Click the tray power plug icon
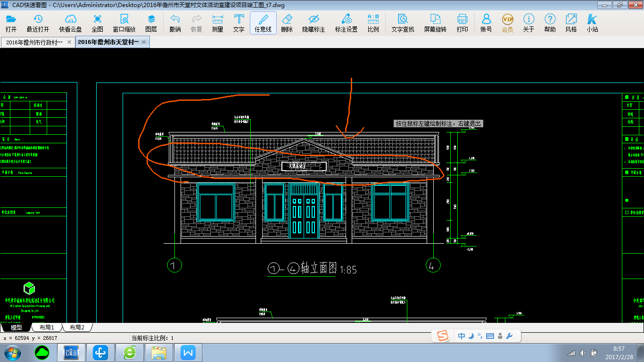 tap(594, 353)
